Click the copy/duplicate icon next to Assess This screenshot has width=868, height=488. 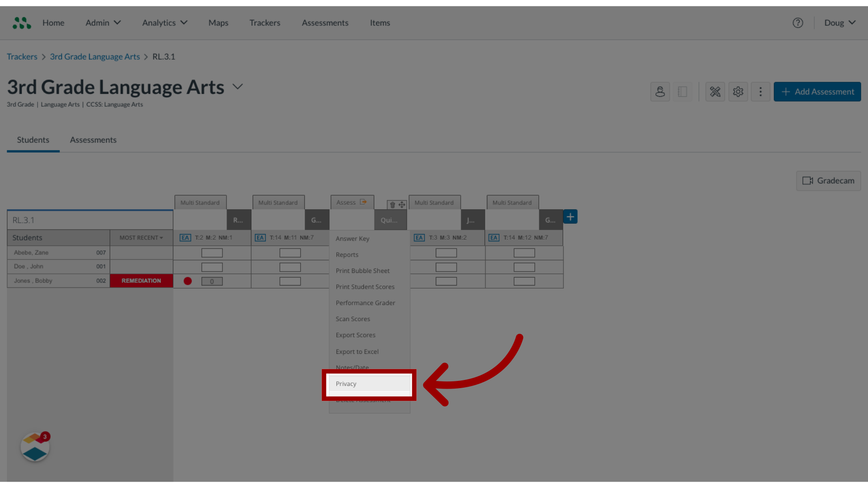pyautogui.click(x=363, y=202)
